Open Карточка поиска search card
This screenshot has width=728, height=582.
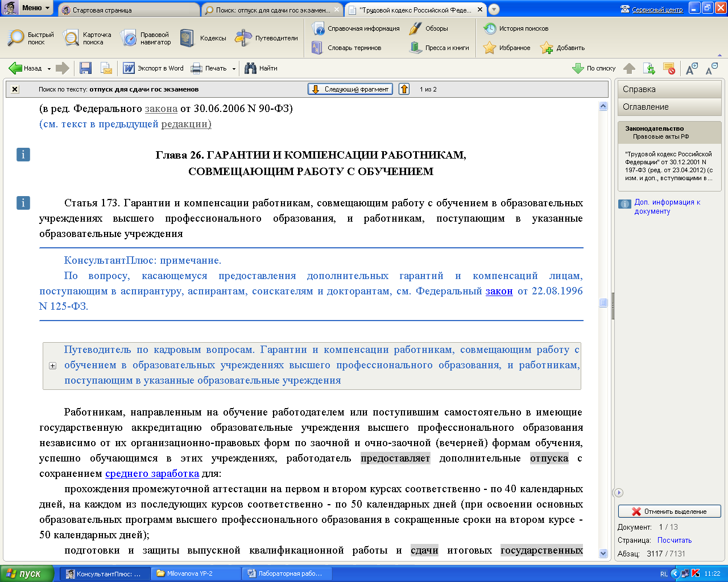87,38
